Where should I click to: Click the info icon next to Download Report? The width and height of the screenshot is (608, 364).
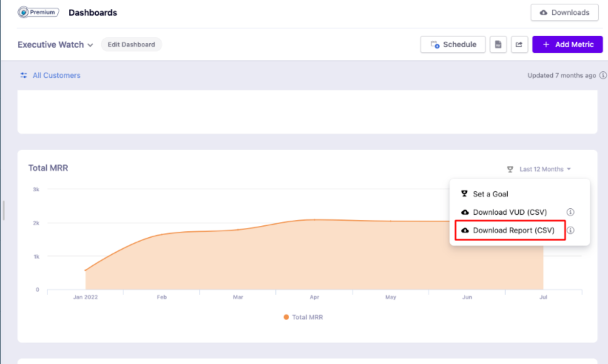coord(570,230)
